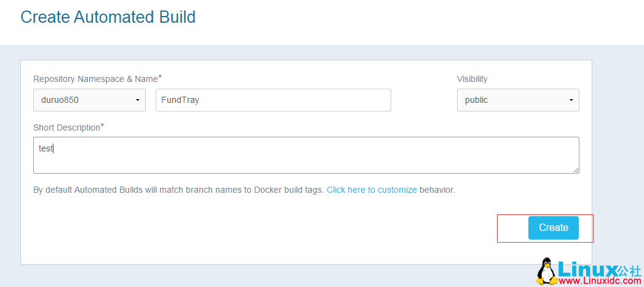Click the "By default Automated Builds" help text
This screenshot has height=287, width=644.
178,190
